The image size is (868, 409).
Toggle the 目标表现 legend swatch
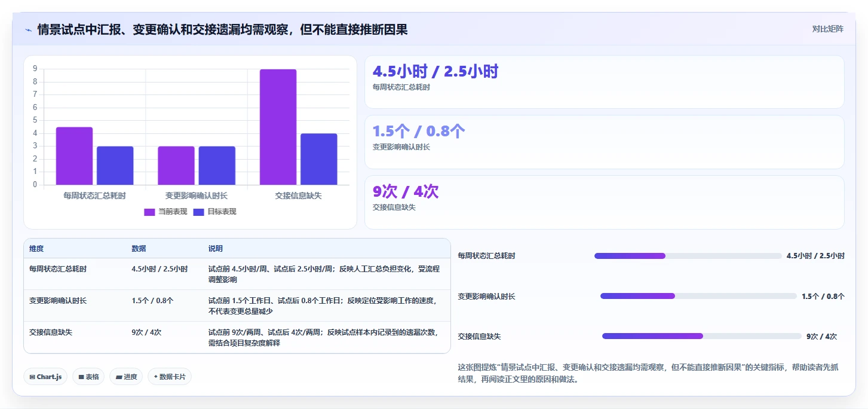tap(199, 212)
